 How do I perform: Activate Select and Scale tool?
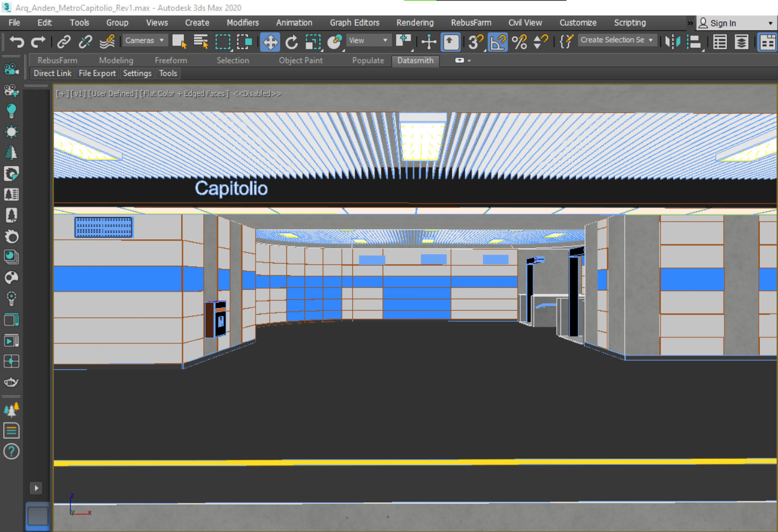(x=313, y=42)
